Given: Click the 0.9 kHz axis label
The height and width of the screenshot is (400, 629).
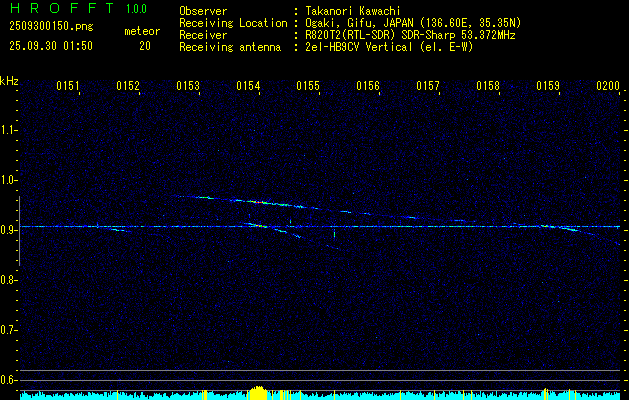Looking at the screenshot, I should pyautogui.click(x=8, y=229).
